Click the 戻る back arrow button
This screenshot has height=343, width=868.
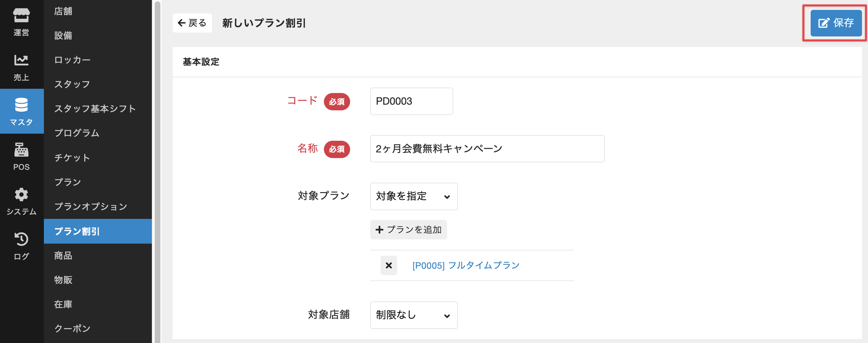click(x=192, y=23)
